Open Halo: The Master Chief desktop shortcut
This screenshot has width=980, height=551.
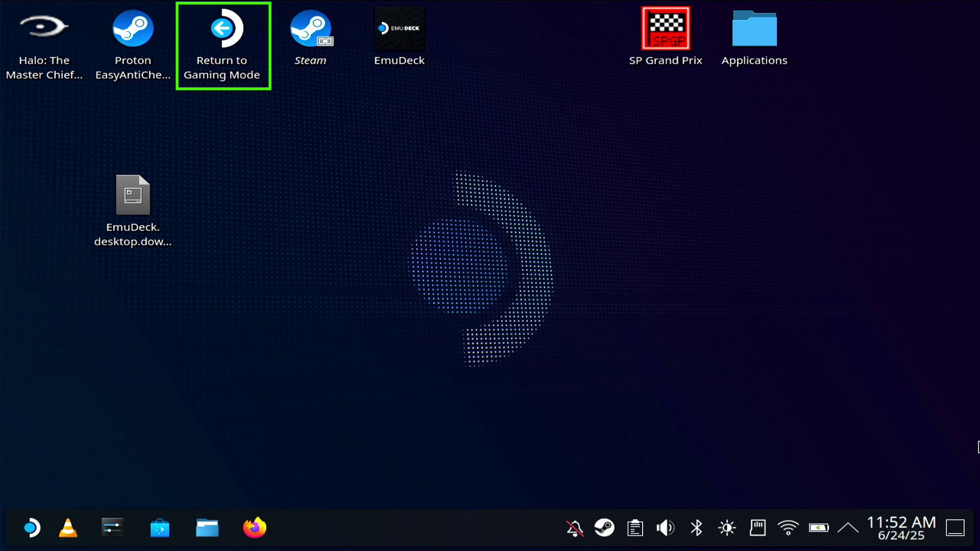[44, 45]
